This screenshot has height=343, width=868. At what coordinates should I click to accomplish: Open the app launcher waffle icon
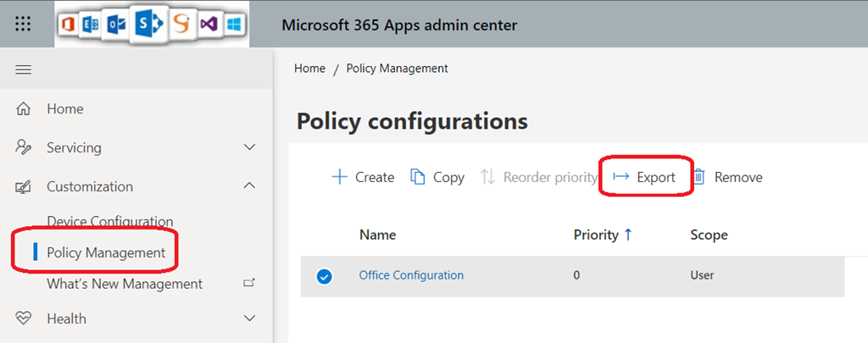click(23, 25)
